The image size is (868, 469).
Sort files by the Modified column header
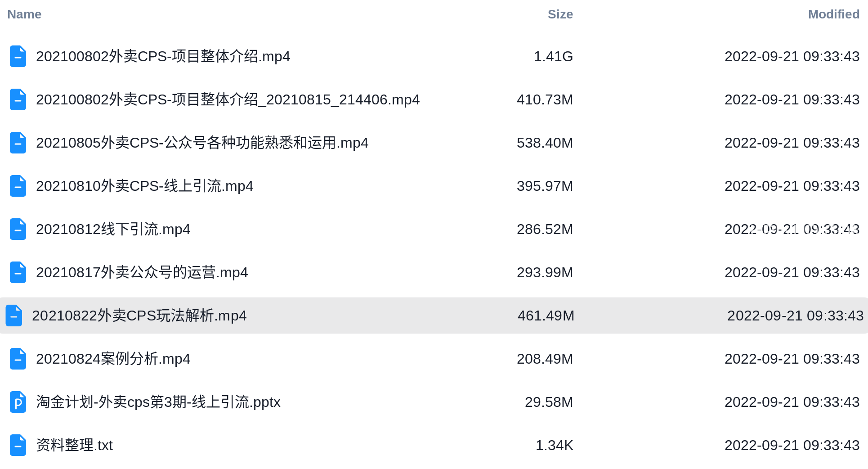coord(833,14)
